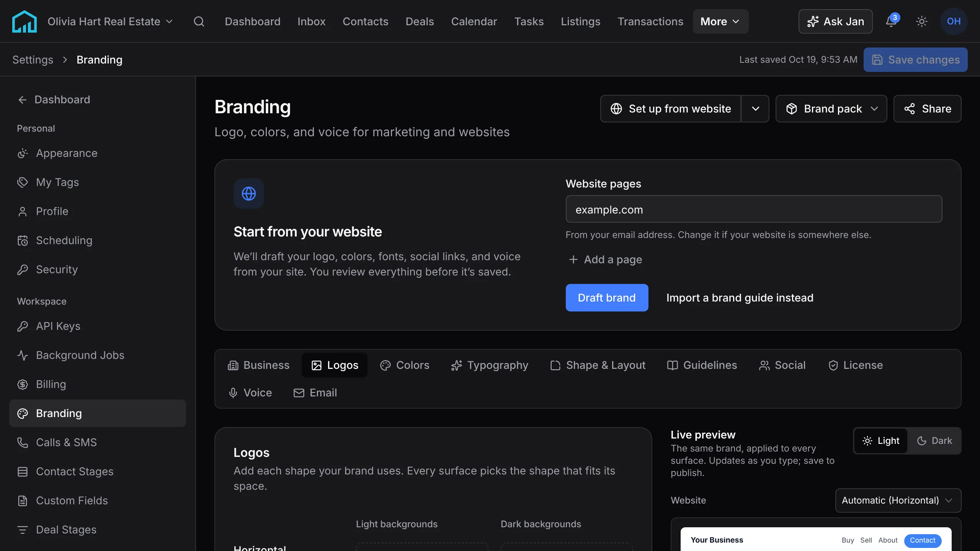Viewport: 980px width, 551px height.
Task: Click the Settings breadcrumb
Action: click(33, 60)
